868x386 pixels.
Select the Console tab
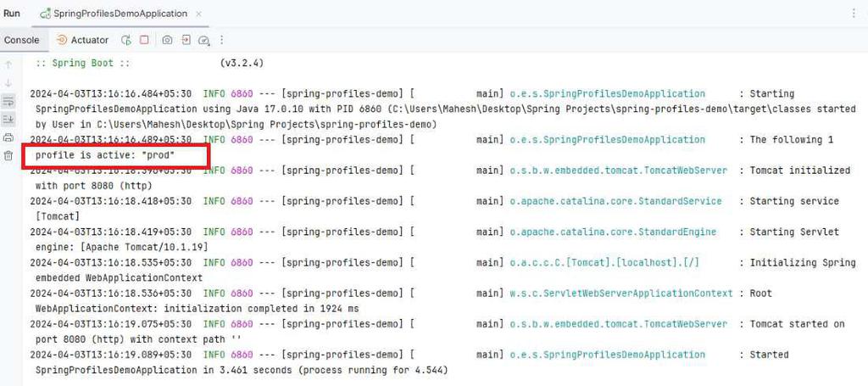(x=21, y=40)
